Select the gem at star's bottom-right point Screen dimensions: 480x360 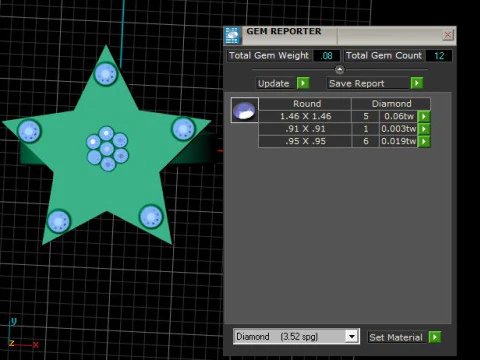point(151,217)
